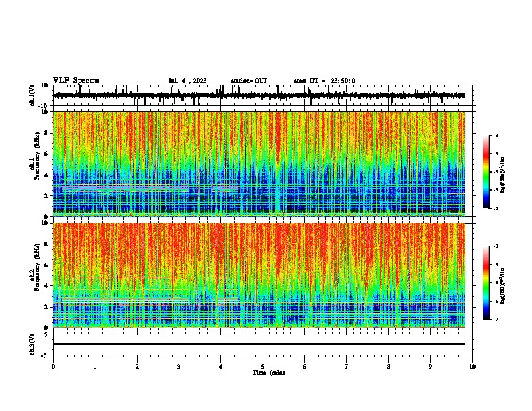Viewport: 532px width, 411px height.
Task: Click the 'VLF Spectra' title text
Action: click(76, 81)
